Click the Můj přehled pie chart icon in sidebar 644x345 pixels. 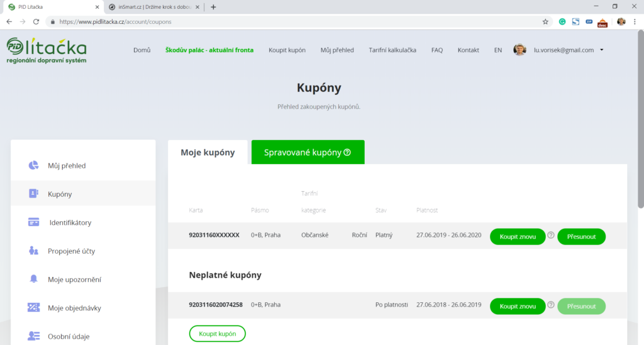click(33, 165)
